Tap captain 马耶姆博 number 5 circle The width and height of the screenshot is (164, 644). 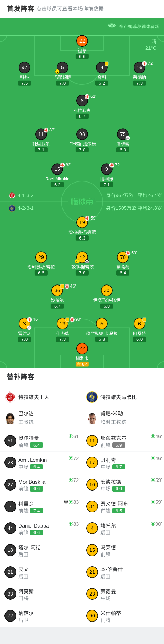62,67
